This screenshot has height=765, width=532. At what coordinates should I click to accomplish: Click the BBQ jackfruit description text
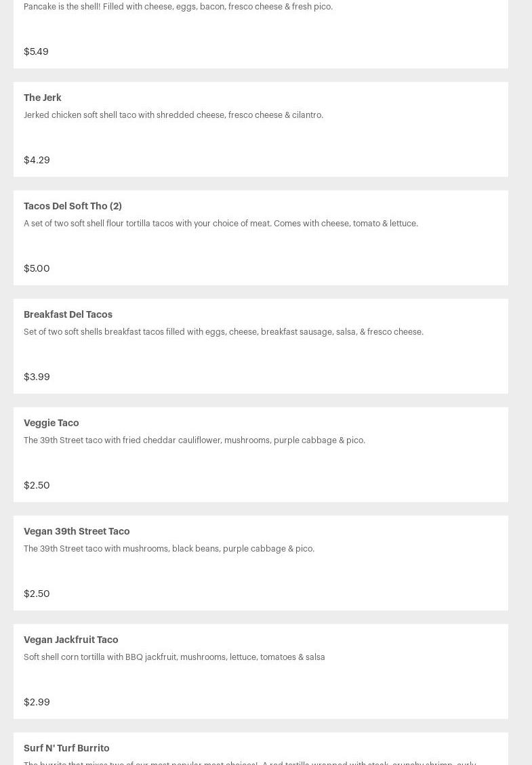pos(174,657)
